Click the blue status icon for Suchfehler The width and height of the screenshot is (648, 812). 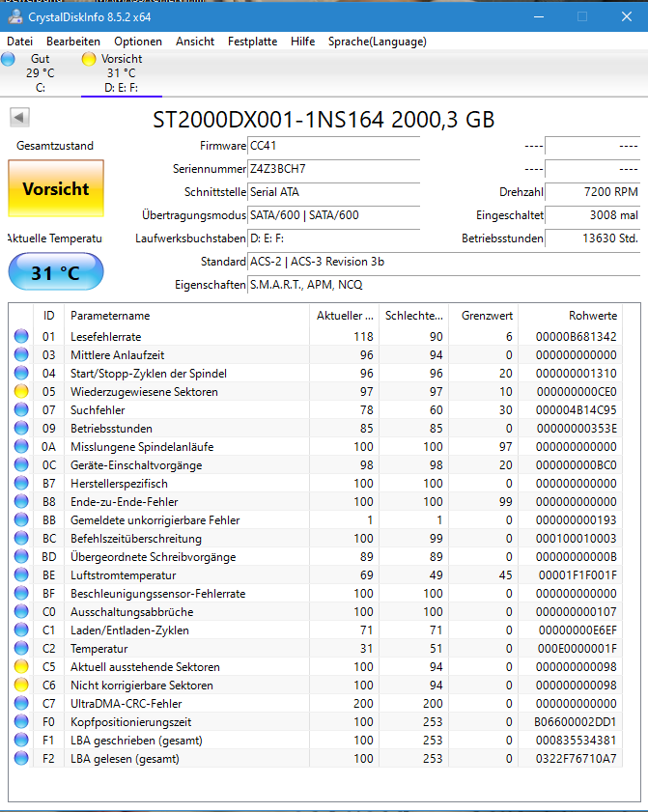click(21, 409)
